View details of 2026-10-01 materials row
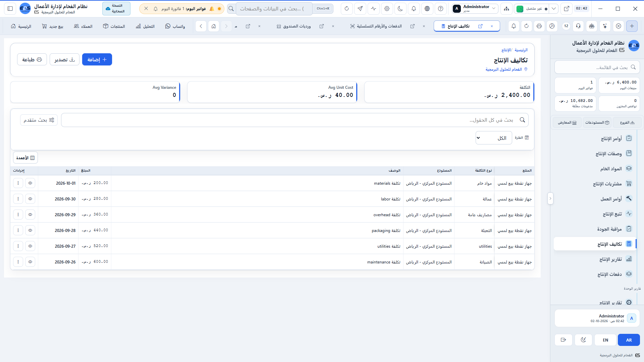Viewport: 644px width, 362px height. coord(30,183)
